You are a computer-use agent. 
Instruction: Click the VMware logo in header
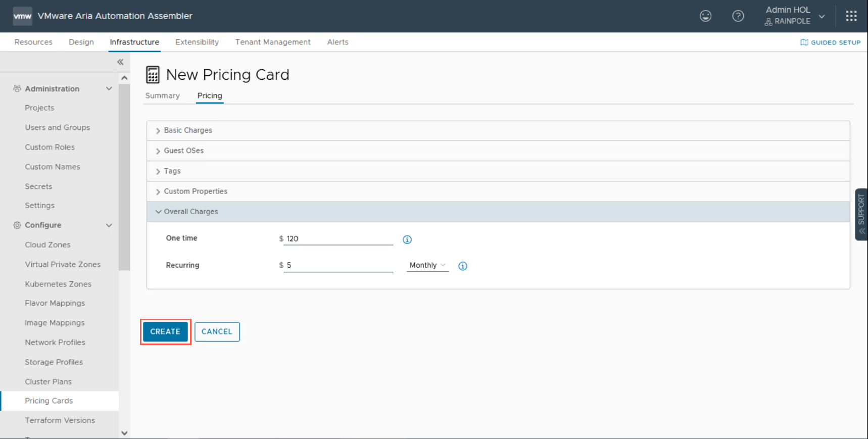[x=22, y=16]
